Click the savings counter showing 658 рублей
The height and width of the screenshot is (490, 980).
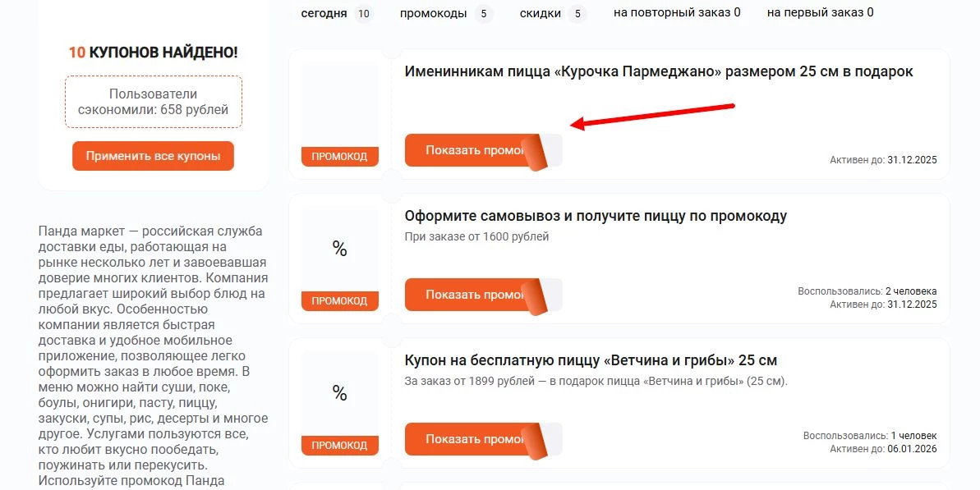click(153, 102)
